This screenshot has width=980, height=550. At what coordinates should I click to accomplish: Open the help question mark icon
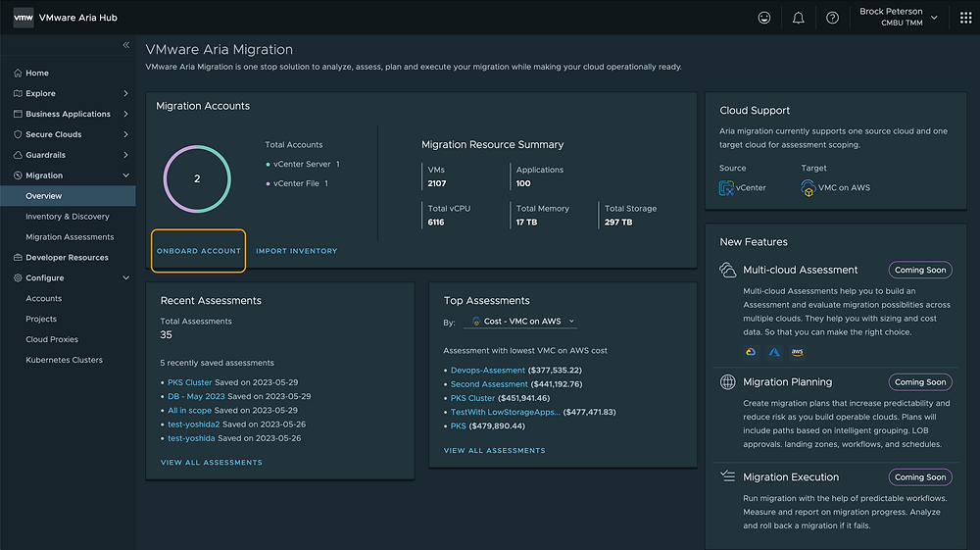(832, 18)
